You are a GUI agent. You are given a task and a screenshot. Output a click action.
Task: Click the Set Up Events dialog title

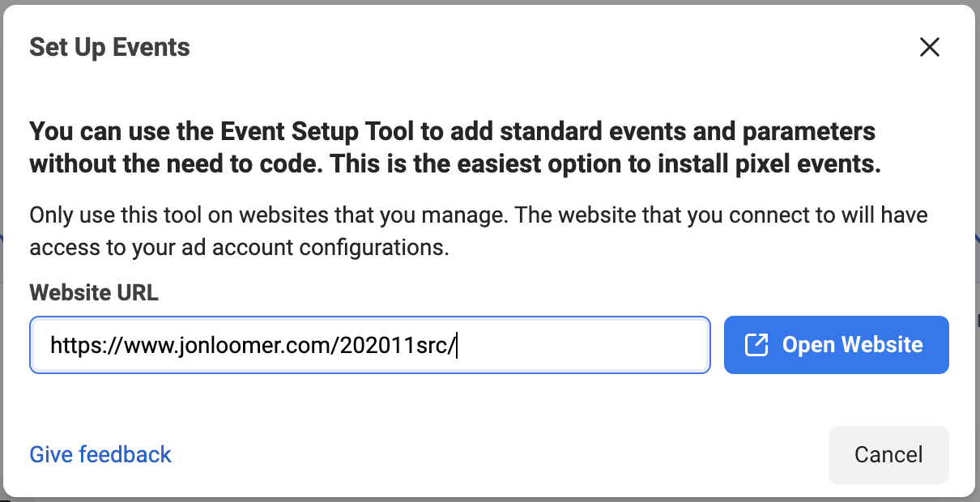click(110, 48)
